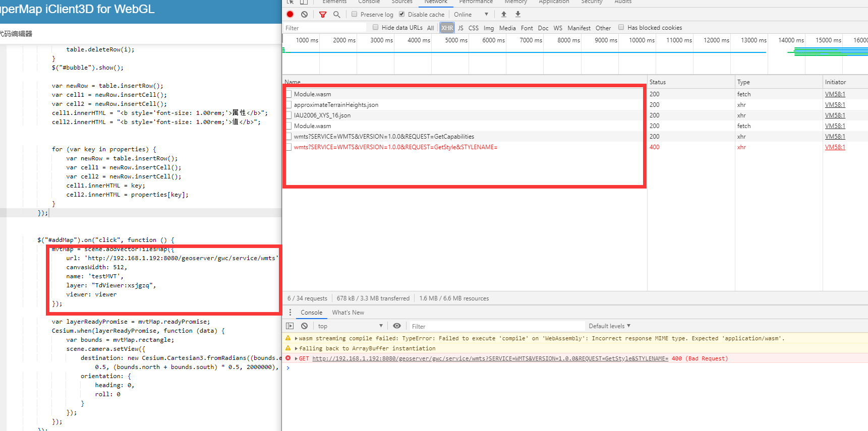Click the export HAR download arrow icon
Screen dimensions: 868x431
[517, 14]
